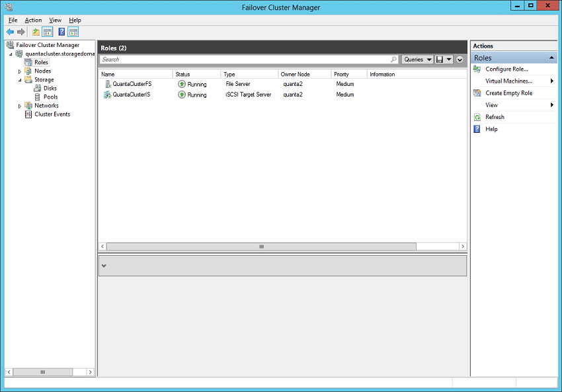The image size is (562, 392).
Task: Toggle the show/hide console tree icon
Action: point(48,32)
